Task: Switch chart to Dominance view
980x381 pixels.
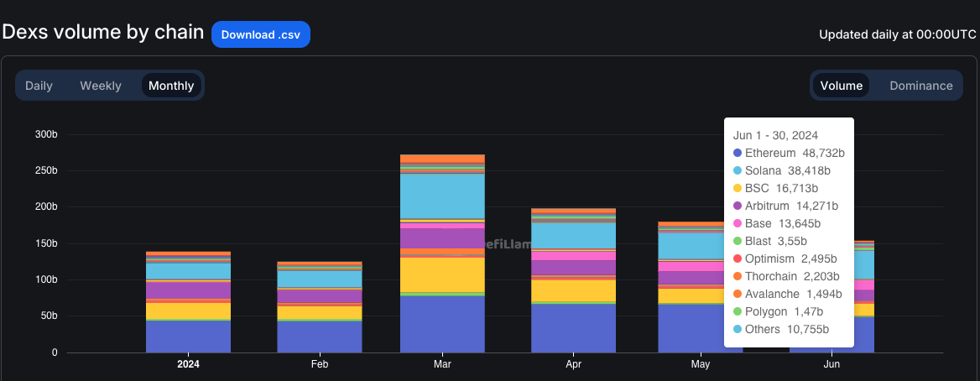Action: (920, 86)
